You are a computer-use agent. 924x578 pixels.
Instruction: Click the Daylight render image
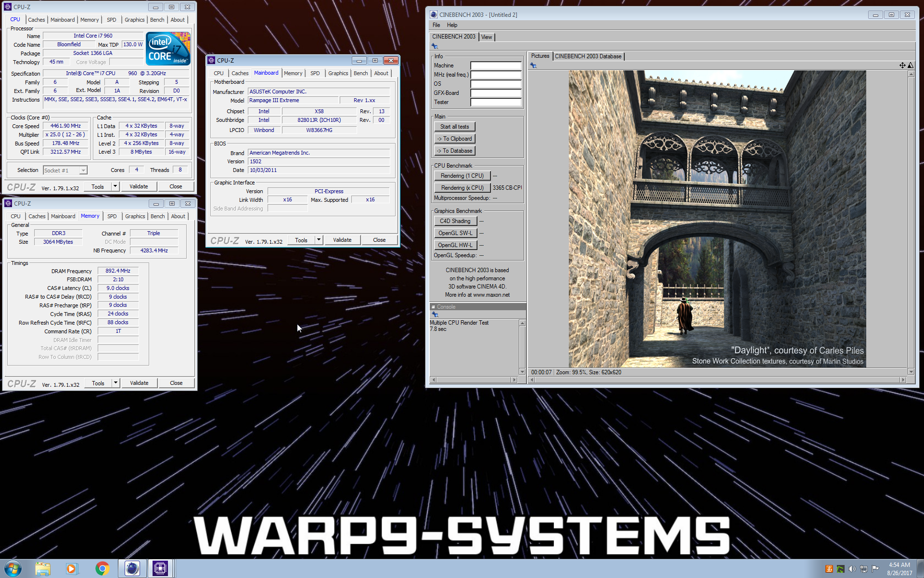(717, 219)
